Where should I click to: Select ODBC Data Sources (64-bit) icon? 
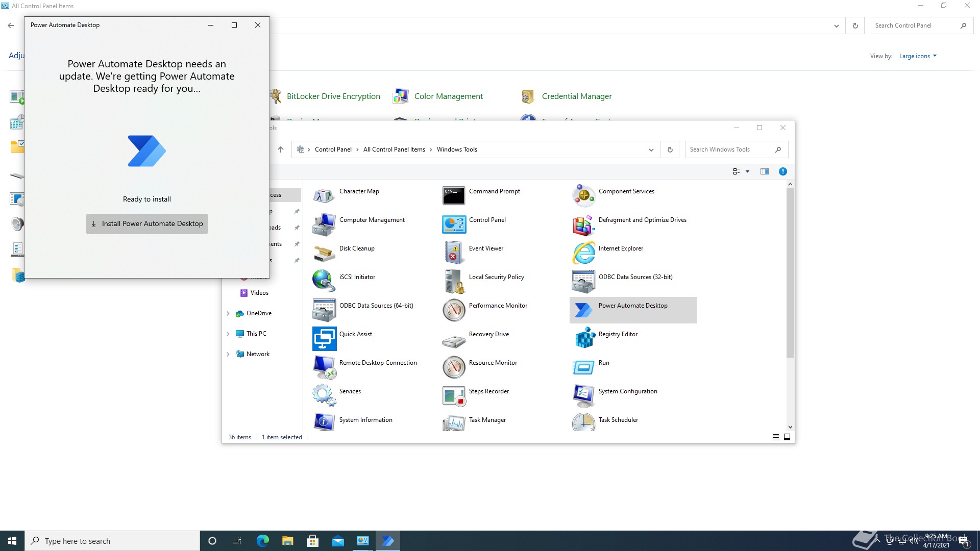click(324, 310)
